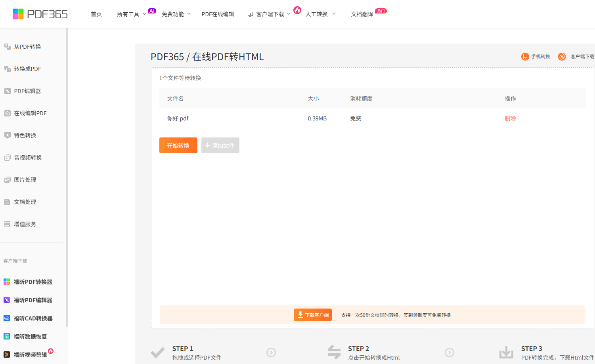Click the PDF编辑器 sidebar icon
The width and height of the screenshot is (595, 364).
click(7, 91)
